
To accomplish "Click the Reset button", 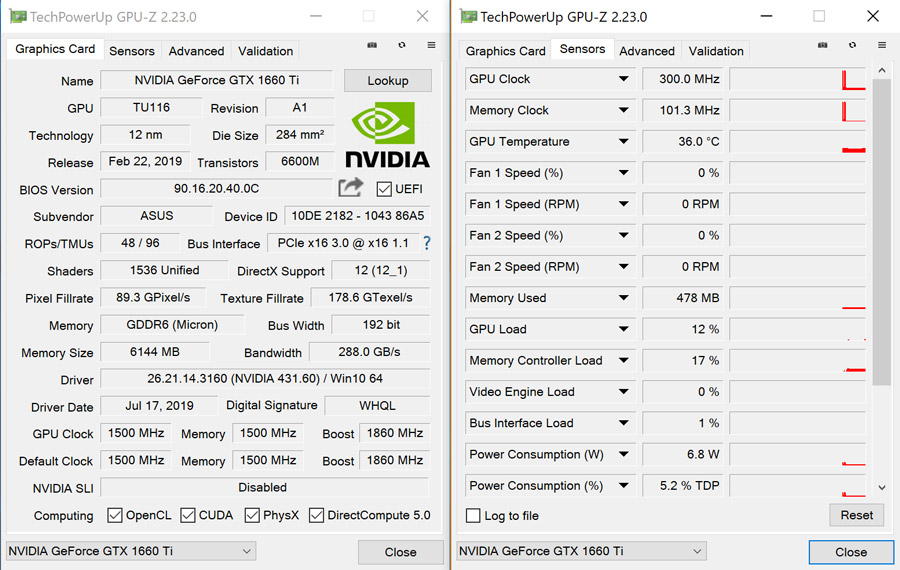I will [856, 515].
